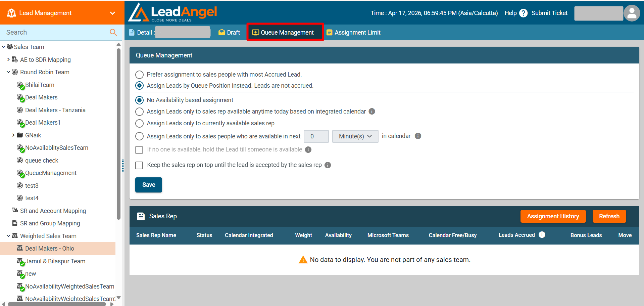Select assign to rep available anytime today

[139, 112]
